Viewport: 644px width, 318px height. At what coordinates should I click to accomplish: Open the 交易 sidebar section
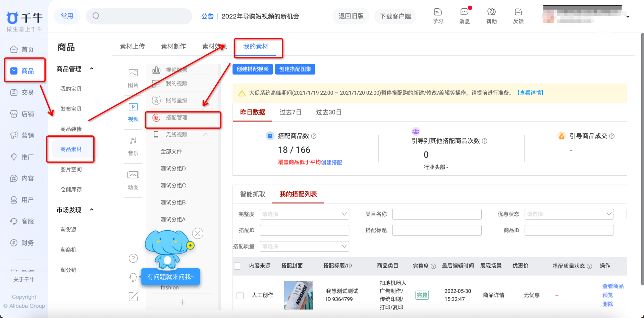coord(22,92)
